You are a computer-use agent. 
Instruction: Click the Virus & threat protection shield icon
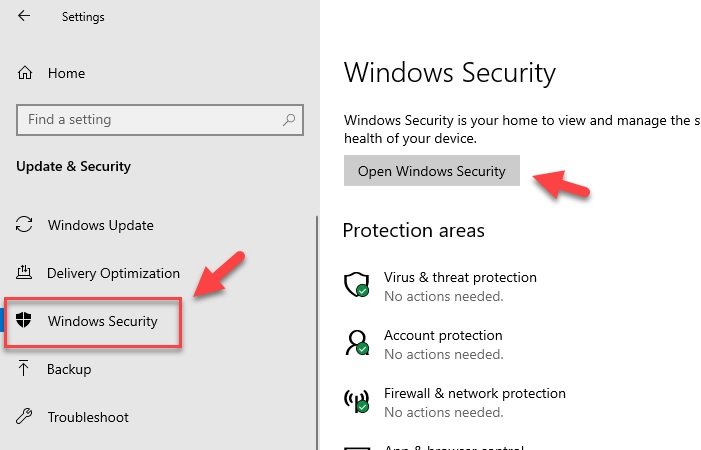pyautogui.click(x=357, y=285)
